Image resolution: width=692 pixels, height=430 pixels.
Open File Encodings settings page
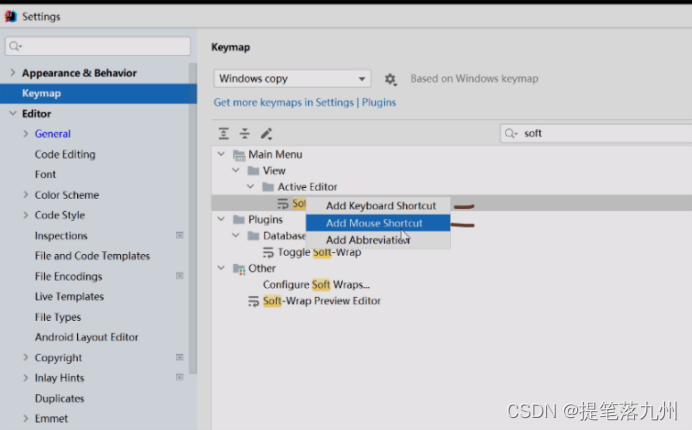(69, 276)
